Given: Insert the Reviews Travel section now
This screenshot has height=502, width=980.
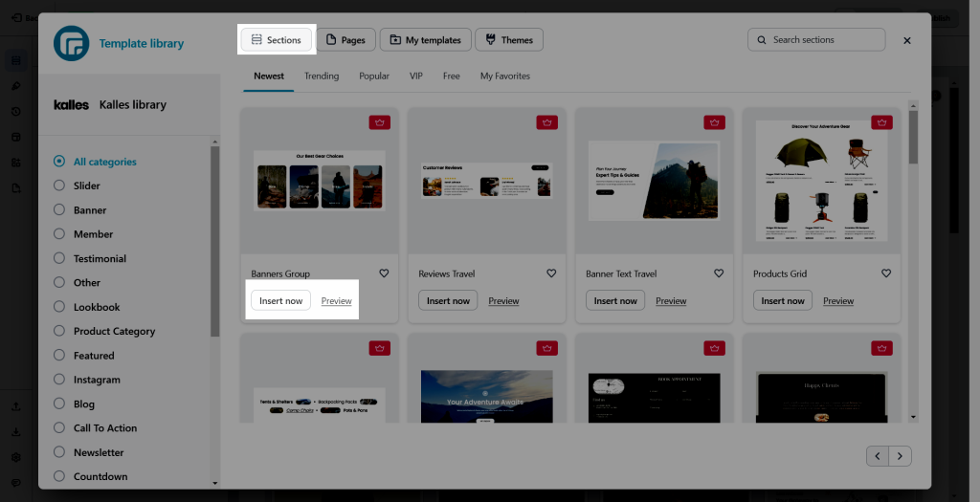Looking at the screenshot, I should point(448,300).
